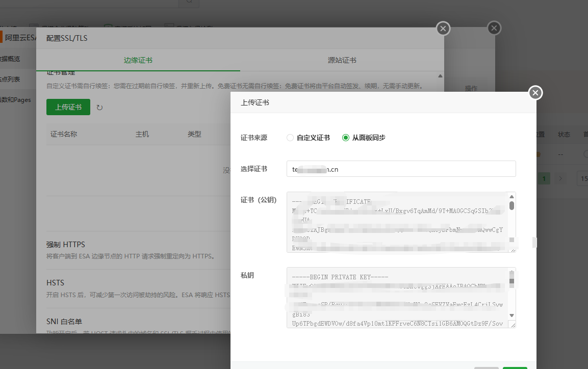Open the 选择证书 certificate selector
This screenshot has width=588, height=369.
(x=401, y=168)
